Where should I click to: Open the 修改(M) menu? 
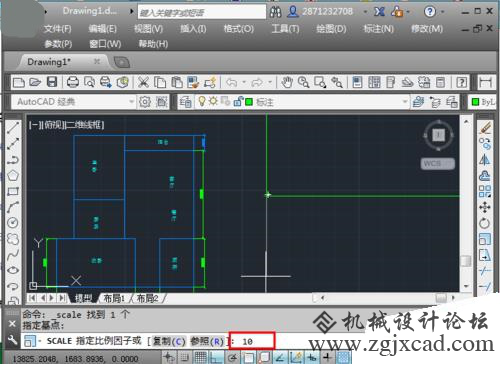tap(427, 29)
